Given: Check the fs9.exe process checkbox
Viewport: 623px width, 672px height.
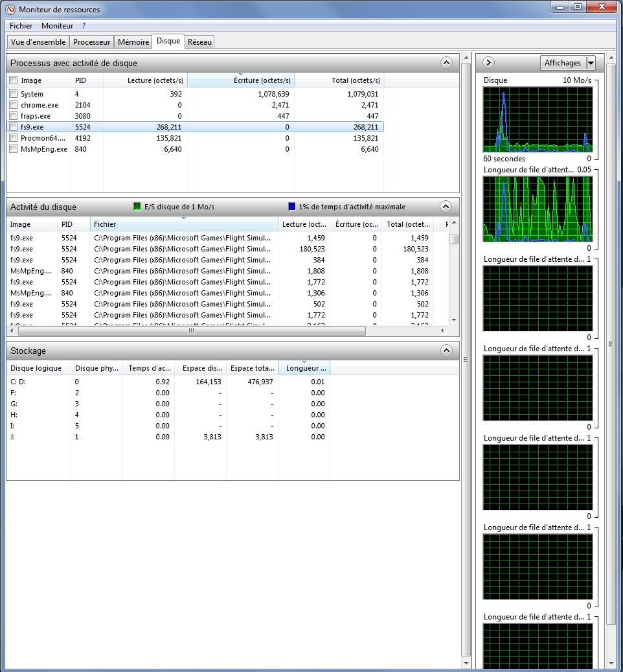Looking at the screenshot, I should tap(14, 127).
